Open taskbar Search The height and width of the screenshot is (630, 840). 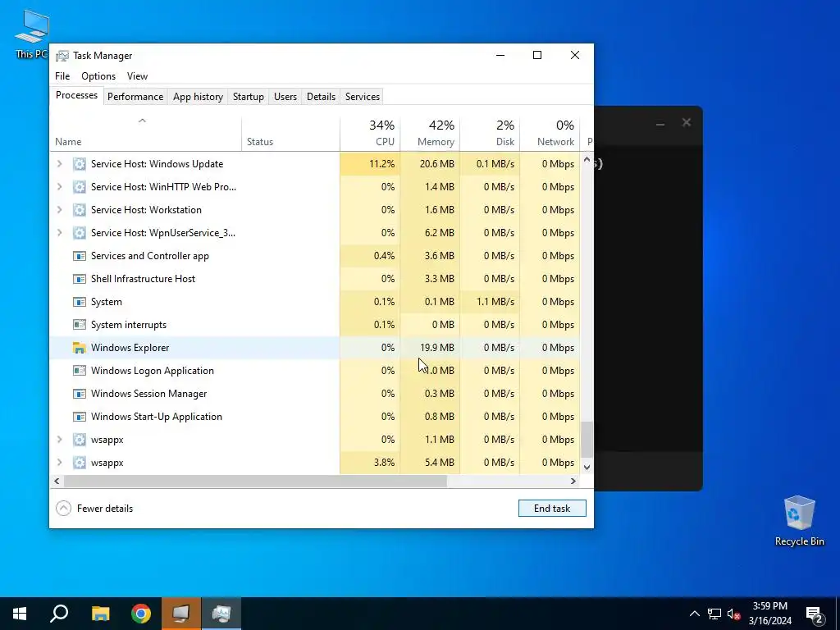pyautogui.click(x=59, y=614)
